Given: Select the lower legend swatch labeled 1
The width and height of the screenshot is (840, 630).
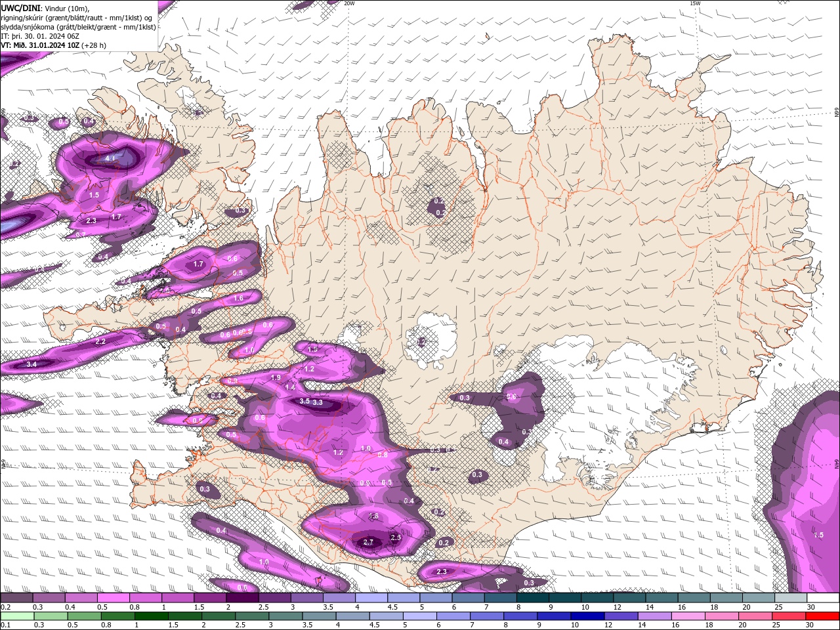Looking at the screenshot, I should (151, 616).
